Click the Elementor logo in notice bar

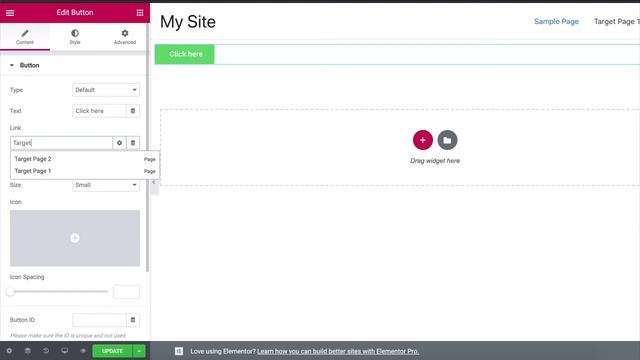179,351
